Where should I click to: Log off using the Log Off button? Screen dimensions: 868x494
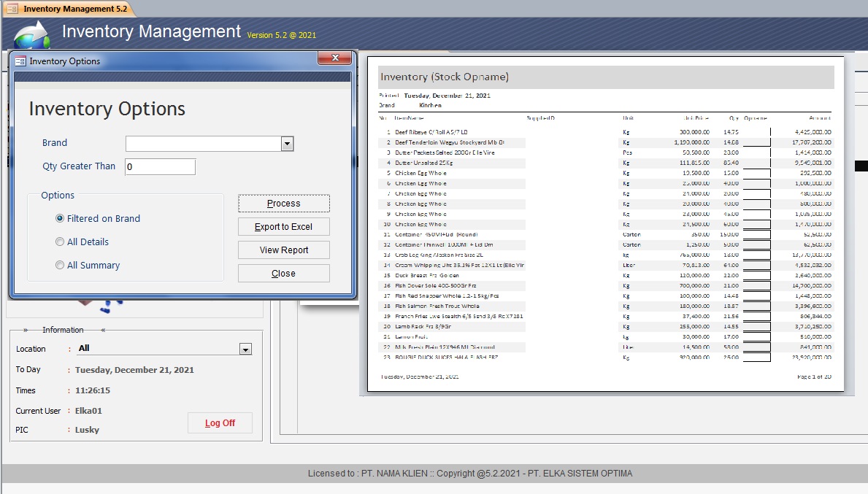click(x=220, y=423)
